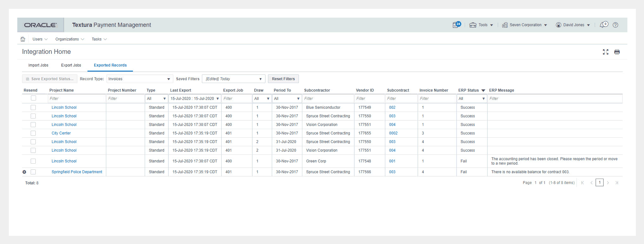The width and height of the screenshot is (644, 244).
Task: Print the page with printer icon
Action: click(617, 52)
